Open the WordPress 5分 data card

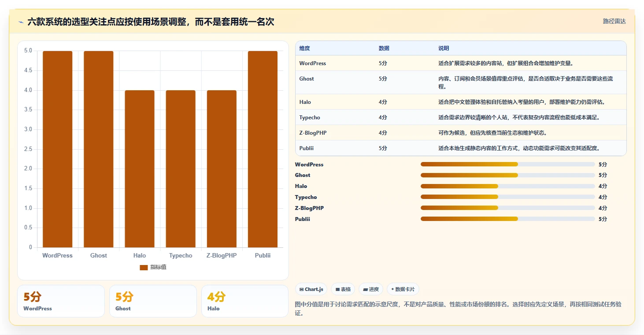click(61, 301)
